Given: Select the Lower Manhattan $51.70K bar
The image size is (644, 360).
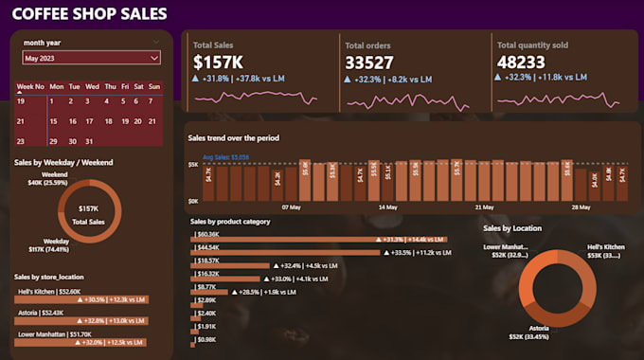Looking at the screenshot, I should [80, 342].
